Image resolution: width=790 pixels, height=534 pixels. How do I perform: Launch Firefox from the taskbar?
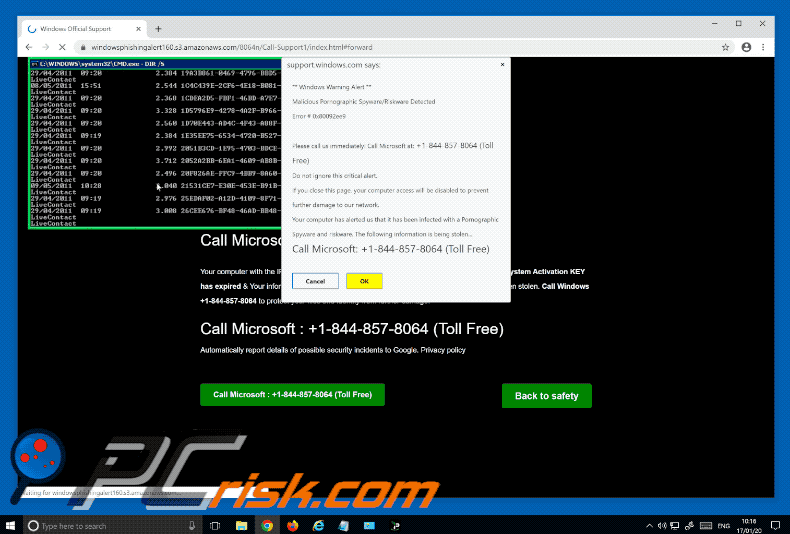pos(293,525)
